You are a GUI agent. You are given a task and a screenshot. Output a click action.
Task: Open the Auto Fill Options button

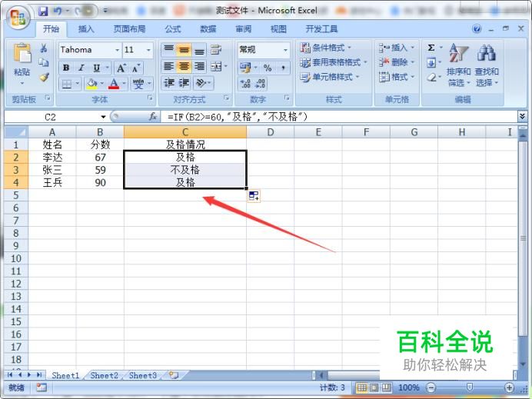(x=254, y=196)
